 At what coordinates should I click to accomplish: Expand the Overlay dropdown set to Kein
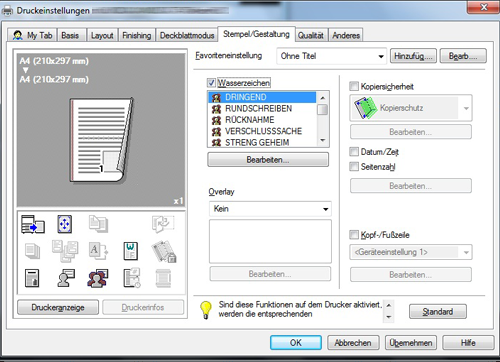click(x=270, y=209)
